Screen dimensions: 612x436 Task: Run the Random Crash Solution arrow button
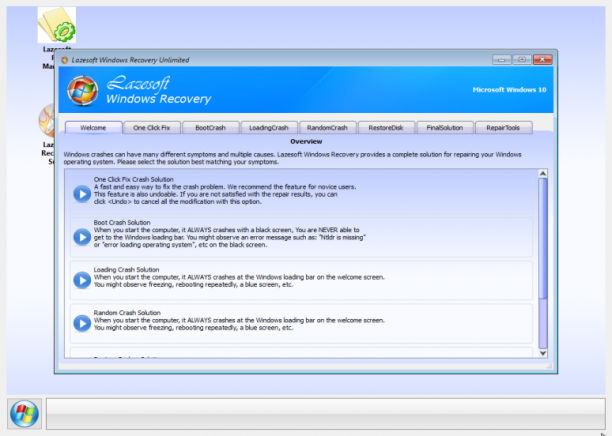coord(82,323)
